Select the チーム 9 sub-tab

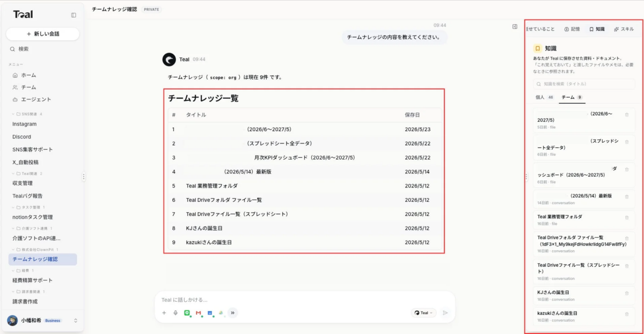[572, 98]
